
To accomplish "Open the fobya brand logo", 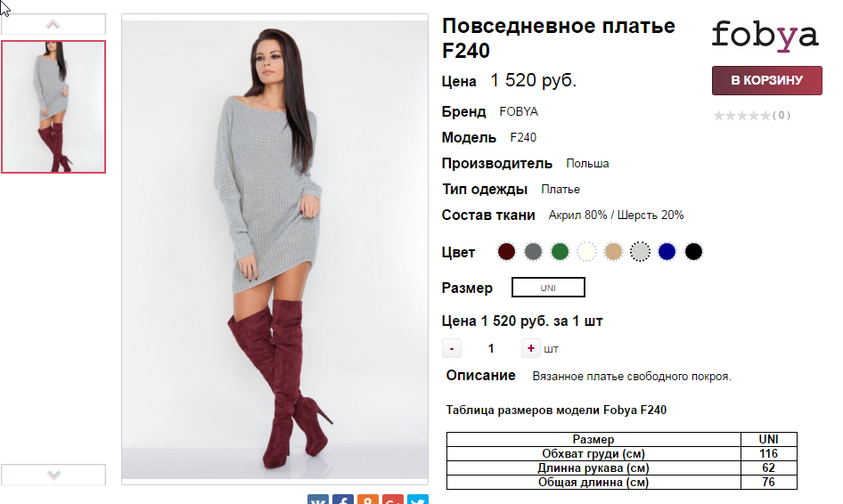I will 765,36.
